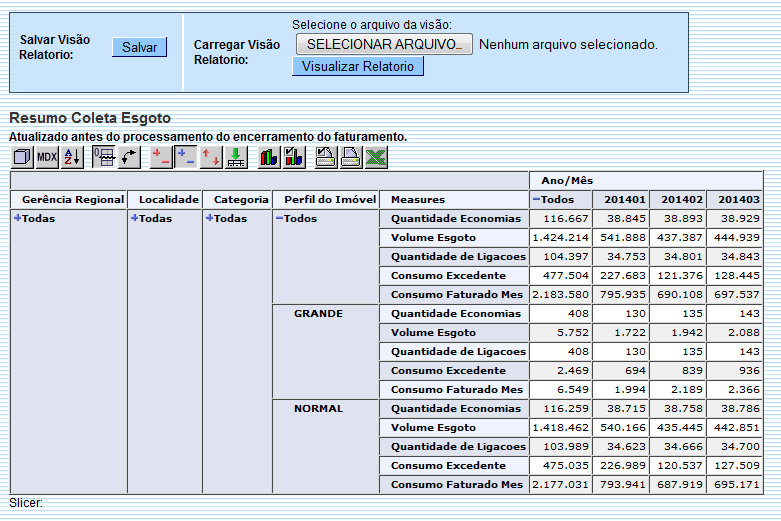Toggle swap axes button

pos(128,156)
